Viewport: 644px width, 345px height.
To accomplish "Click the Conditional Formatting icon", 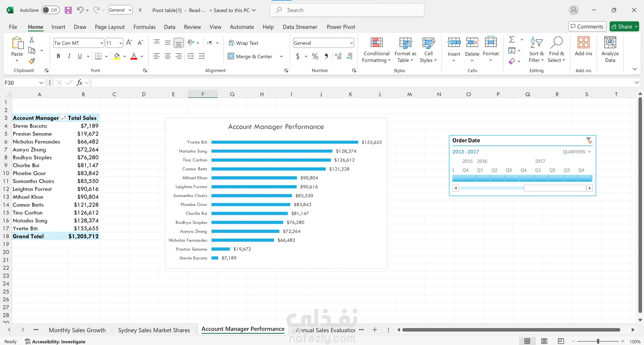I will (x=376, y=43).
